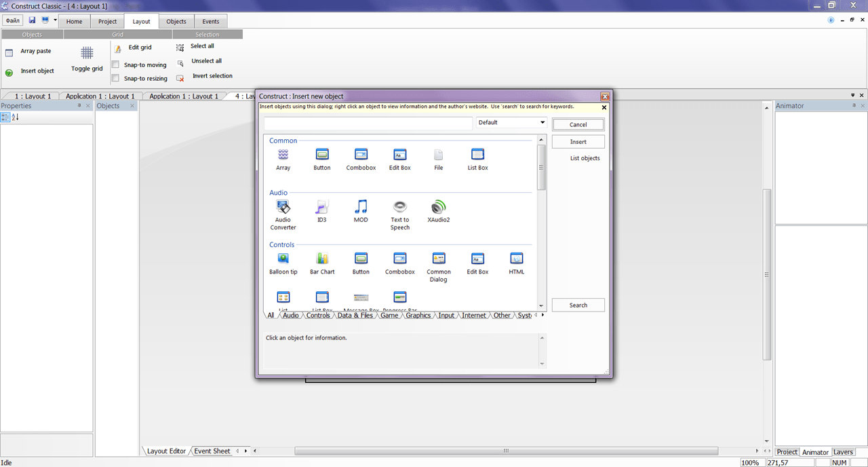
Task: Choose the XAudio2 object icon
Action: click(439, 207)
